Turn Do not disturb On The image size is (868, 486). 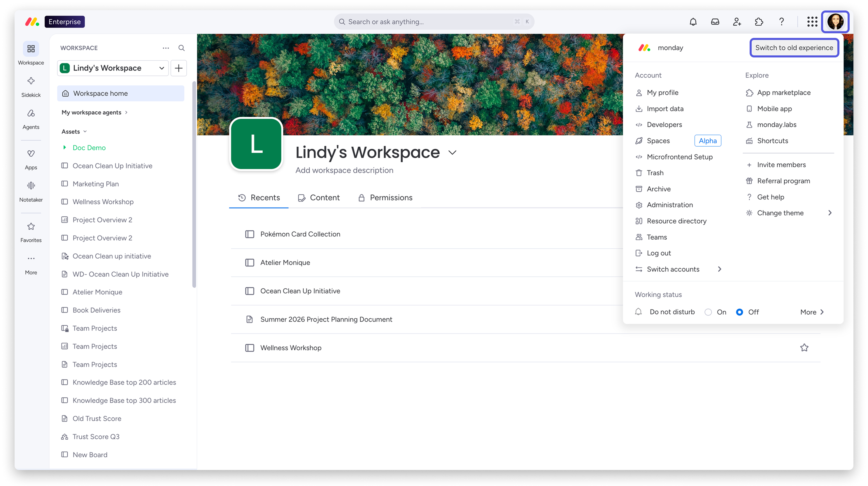coord(708,312)
